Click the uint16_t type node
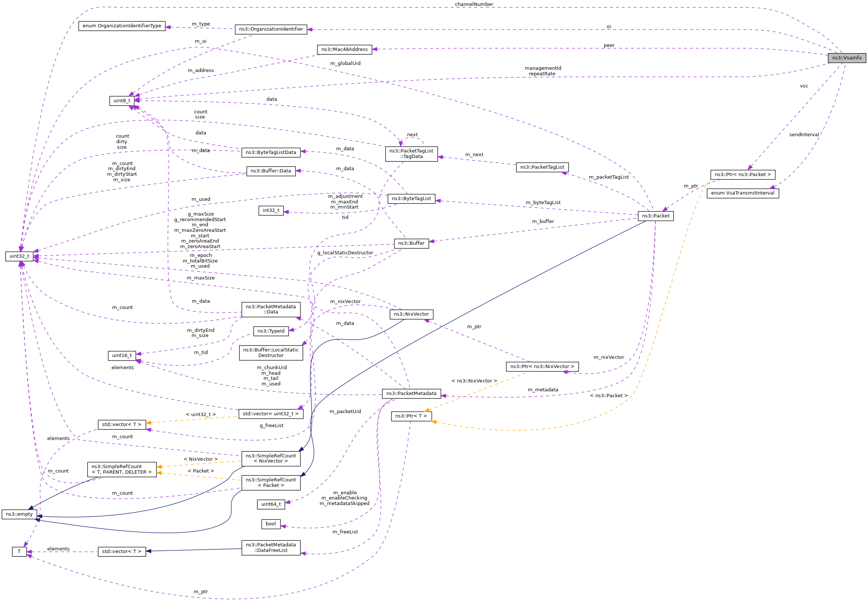Image resolution: width=868 pixels, height=601 pixels. [x=122, y=356]
